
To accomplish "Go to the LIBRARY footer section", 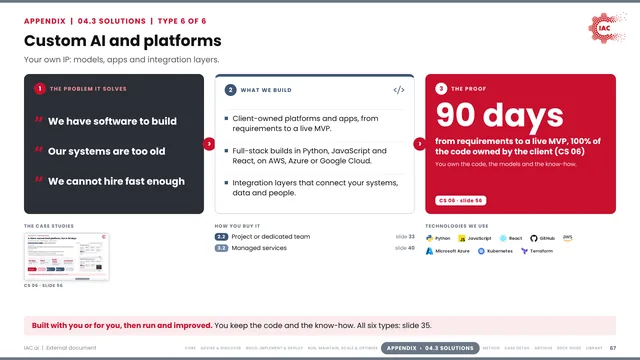I will [594, 348].
